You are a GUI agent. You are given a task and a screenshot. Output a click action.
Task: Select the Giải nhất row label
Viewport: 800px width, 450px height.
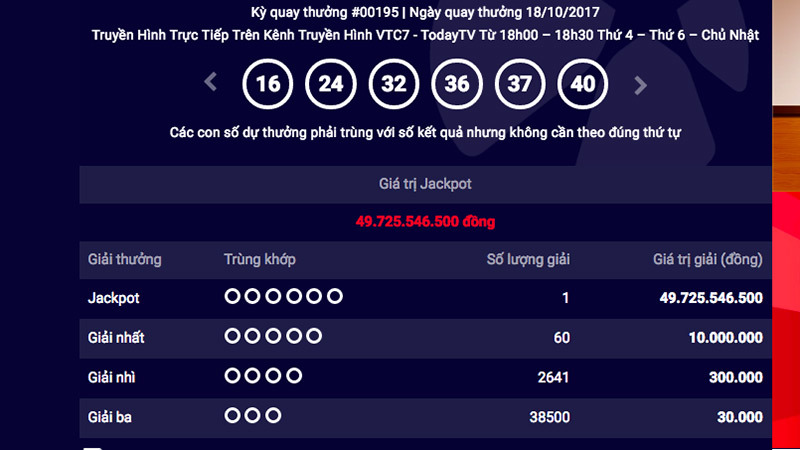(x=117, y=338)
